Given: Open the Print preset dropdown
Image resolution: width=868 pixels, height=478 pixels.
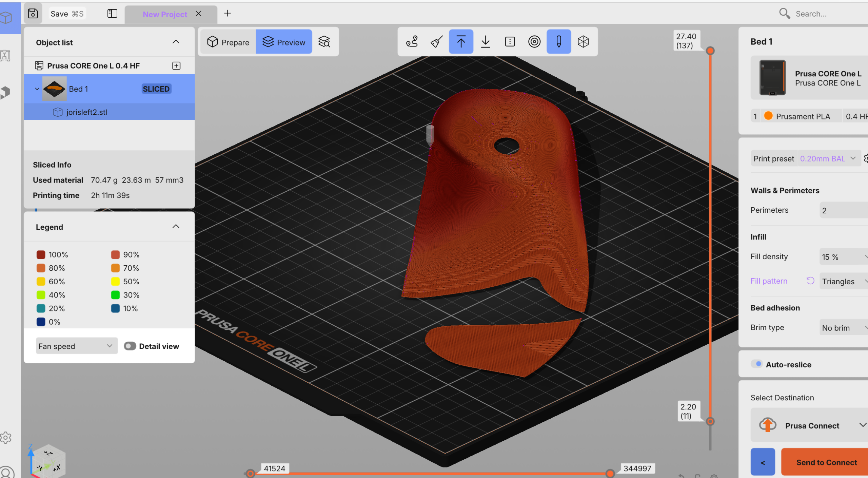Looking at the screenshot, I should [x=828, y=158].
